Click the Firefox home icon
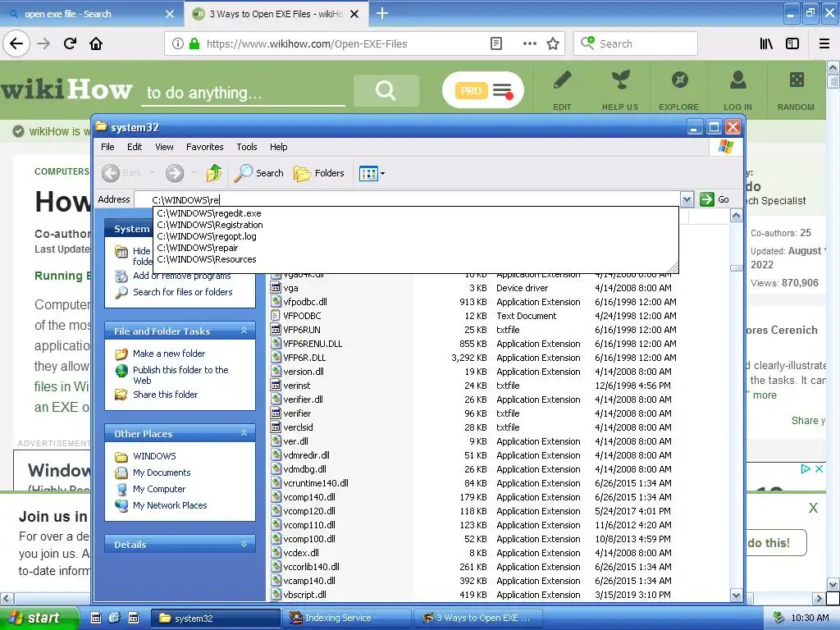This screenshot has width=840, height=630. click(96, 43)
